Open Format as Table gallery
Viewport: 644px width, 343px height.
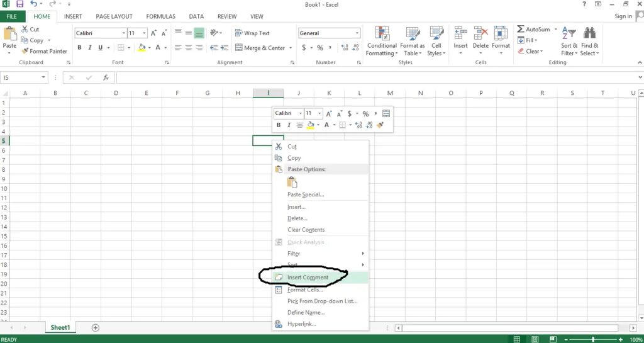coord(413,41)
